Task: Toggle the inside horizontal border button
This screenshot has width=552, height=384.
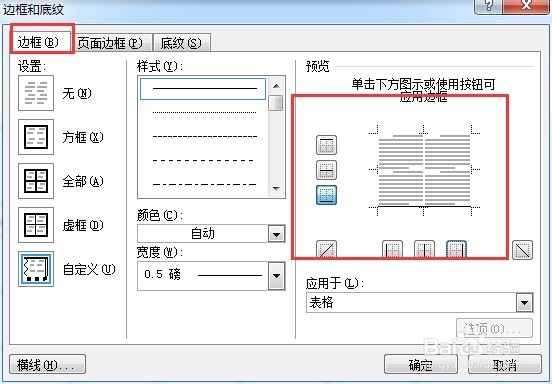Action: [x=326, y=170]
